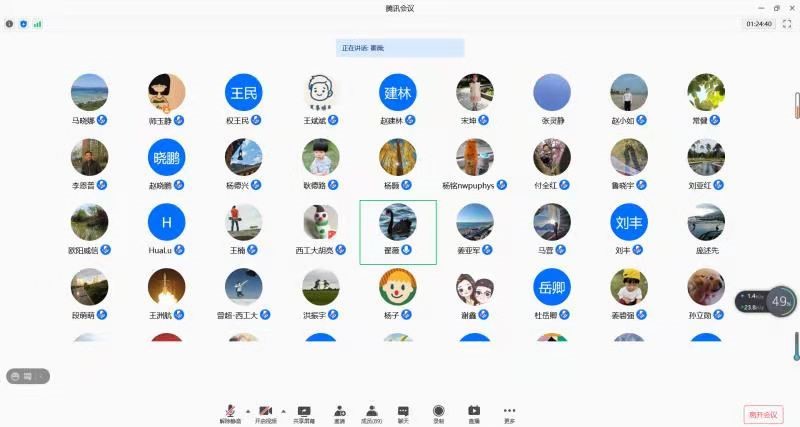This screenshot has height=427, width=800.
Task: Start screen sharing with 共享屏幕 icon
Action: tap(304, 412)
